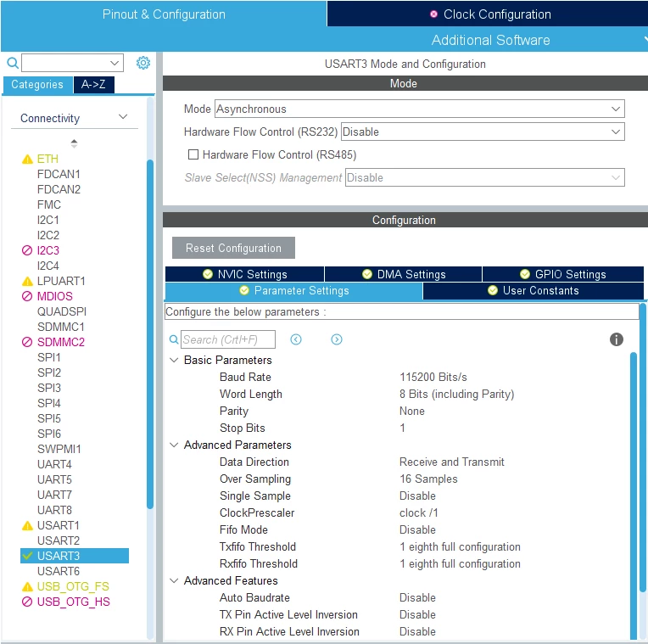Image resolution: width=648 pixels, height=644 pixels.
Task: Click the Reset Configuration button
Action: click(x=233, y=248)
